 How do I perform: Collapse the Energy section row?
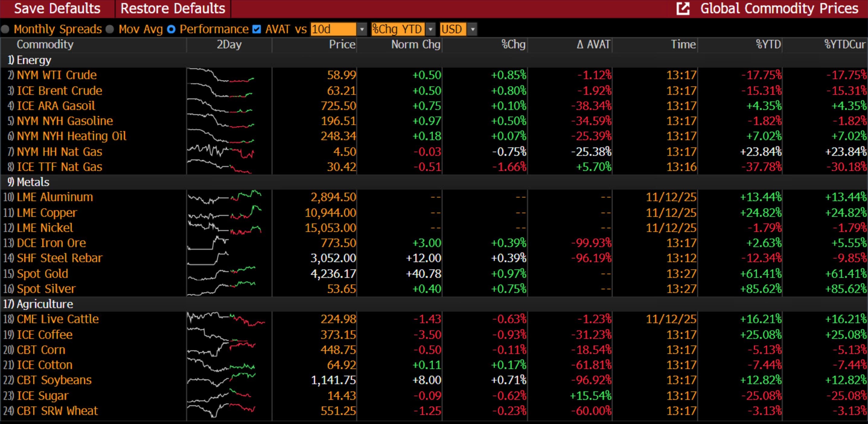pos(34,60)
